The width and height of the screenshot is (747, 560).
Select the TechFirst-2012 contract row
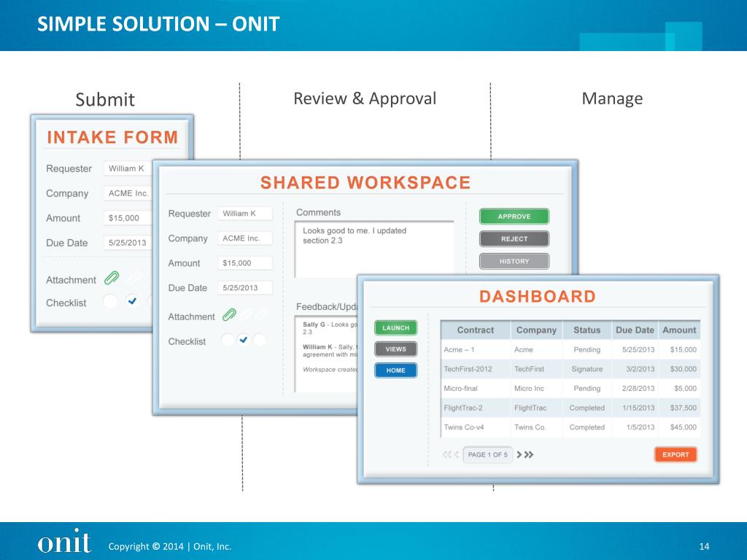(570, 369)
